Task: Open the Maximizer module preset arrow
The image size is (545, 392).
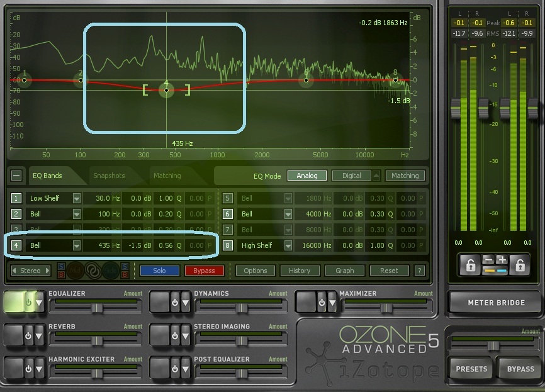Action: click(333, 303)
